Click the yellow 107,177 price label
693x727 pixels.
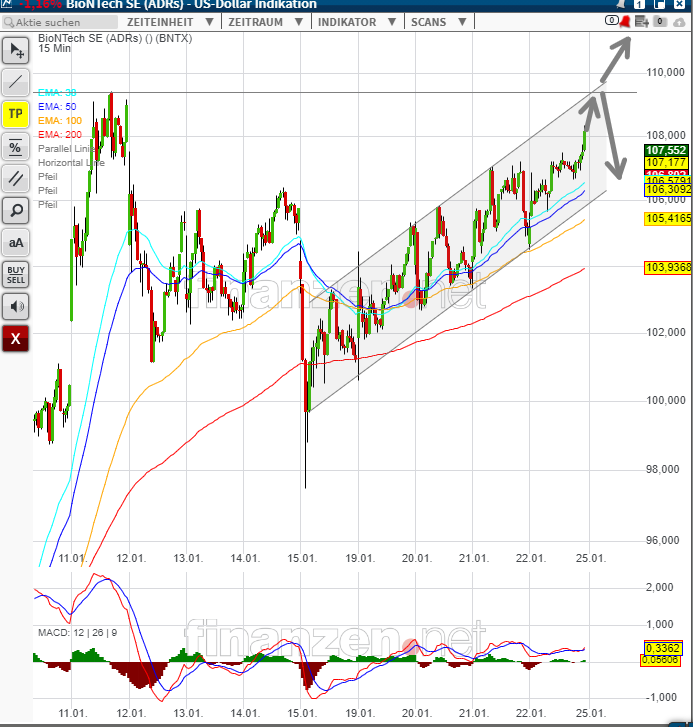coord(666,163)
